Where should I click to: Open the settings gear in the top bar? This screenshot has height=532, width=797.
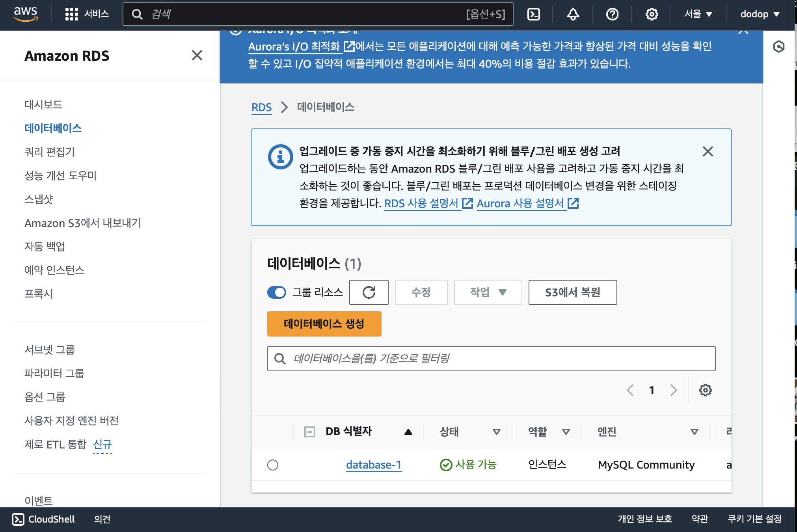651,15
